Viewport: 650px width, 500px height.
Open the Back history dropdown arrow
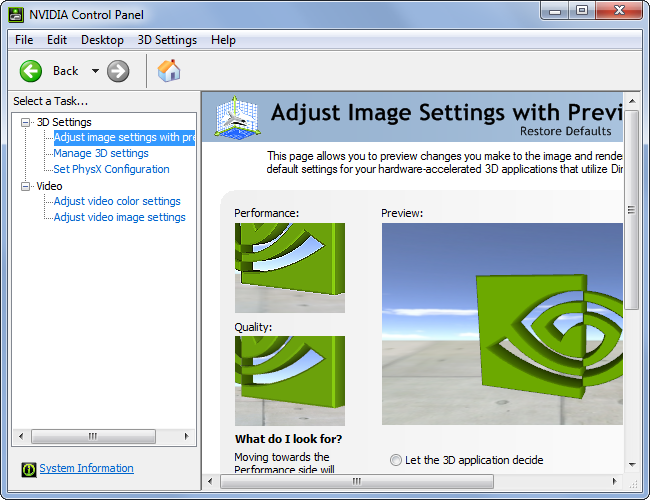point(95,71)
